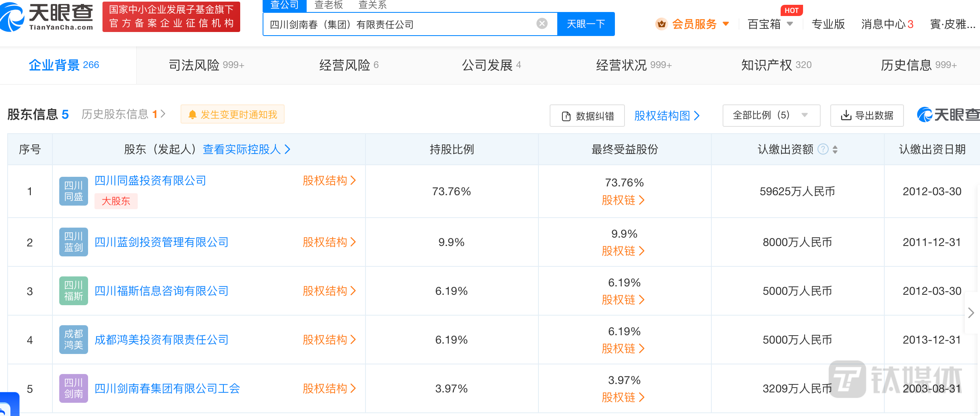
Task: Select the 查老板 search tab
Action: tap(328, 5)
